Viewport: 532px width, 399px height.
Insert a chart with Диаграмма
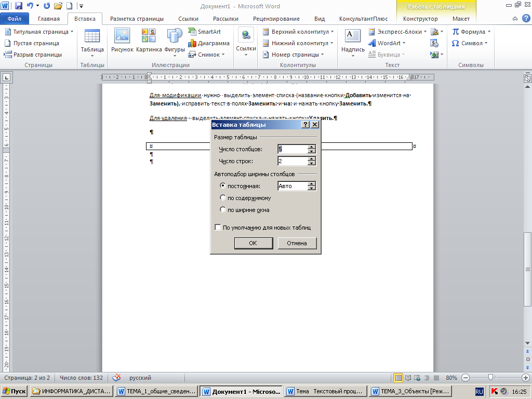[209, 43]
